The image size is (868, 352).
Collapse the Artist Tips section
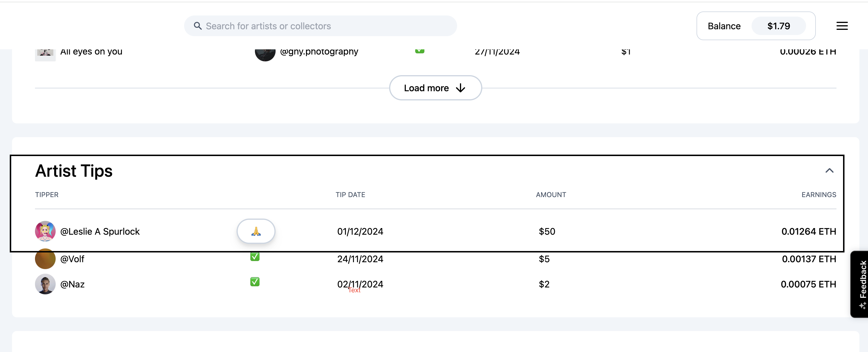[829, 171]
